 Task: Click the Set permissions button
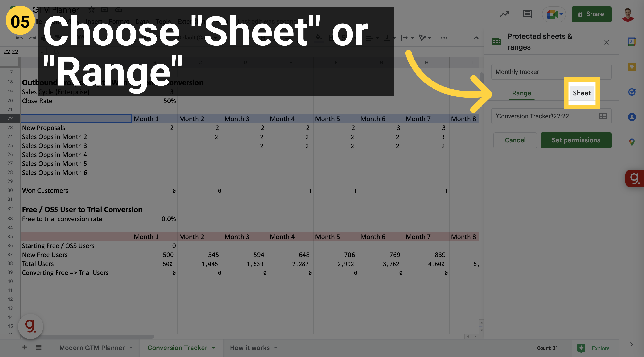(x=575, y=140)
